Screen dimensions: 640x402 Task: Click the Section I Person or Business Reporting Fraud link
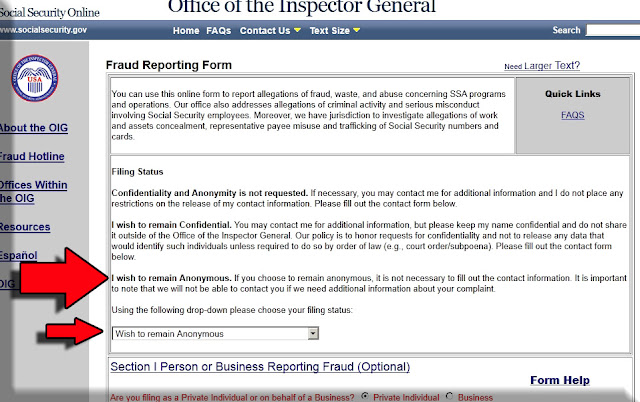(260, 366)
